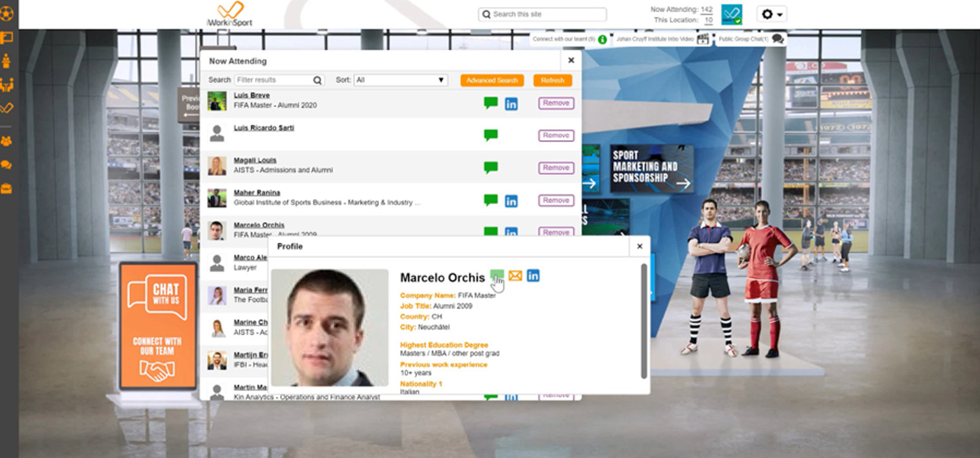Select the 'FIFA Master - Alumni 2020' text
This screenshot has width=980, height=458.
[275, 105]
